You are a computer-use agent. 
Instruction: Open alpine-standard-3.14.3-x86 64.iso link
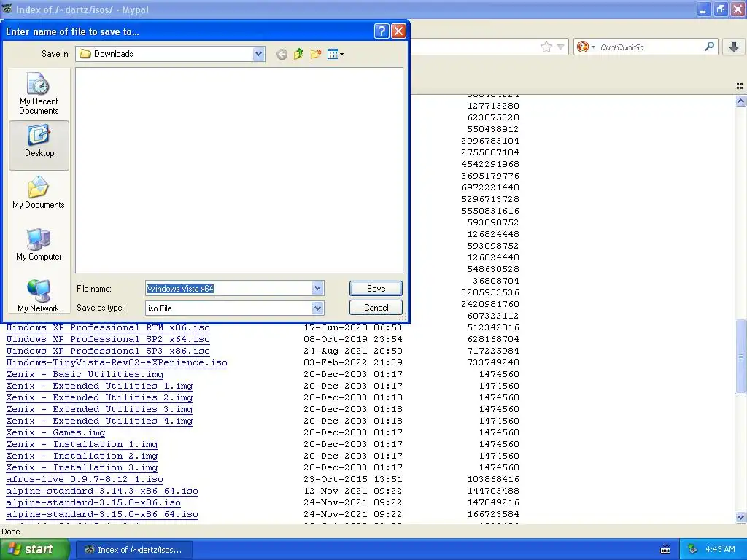pos(102,491)
